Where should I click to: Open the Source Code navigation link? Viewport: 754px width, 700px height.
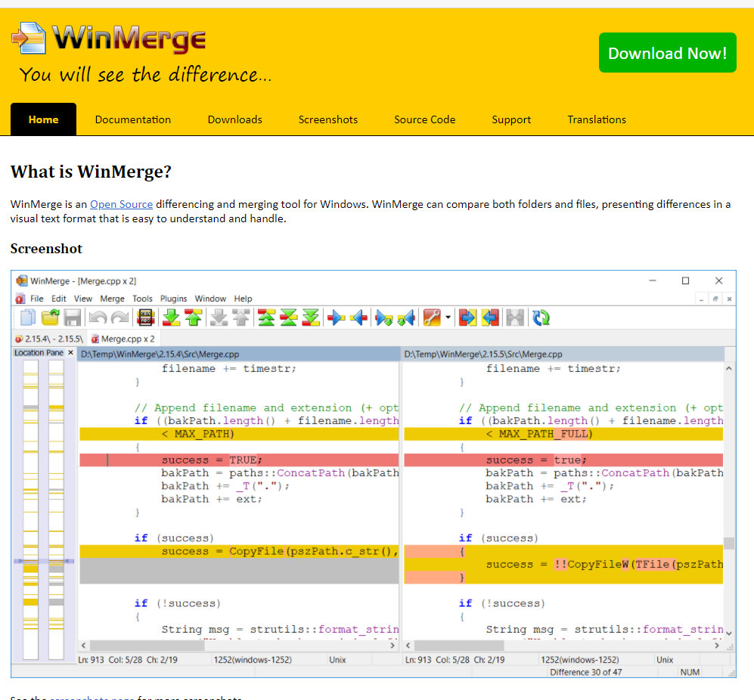tap(424, 119)
